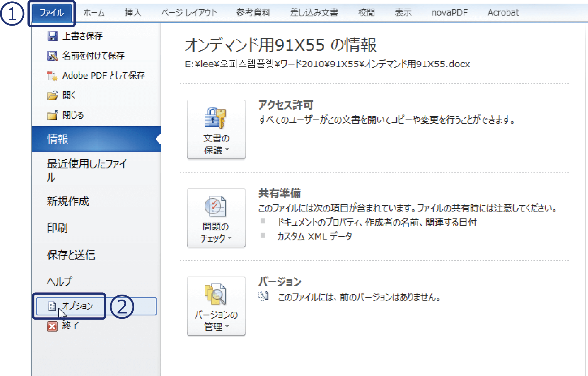Click the 名前を付けて保存 save-as icon
This screenshot has width=588, height=376.
(x=52, y=56)
